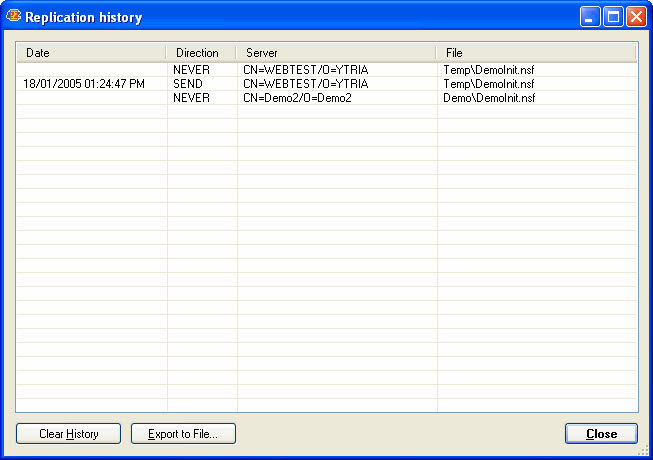Click the resize grip in the window corner
This screenshot has height=460, width=653.
point(645,452)
